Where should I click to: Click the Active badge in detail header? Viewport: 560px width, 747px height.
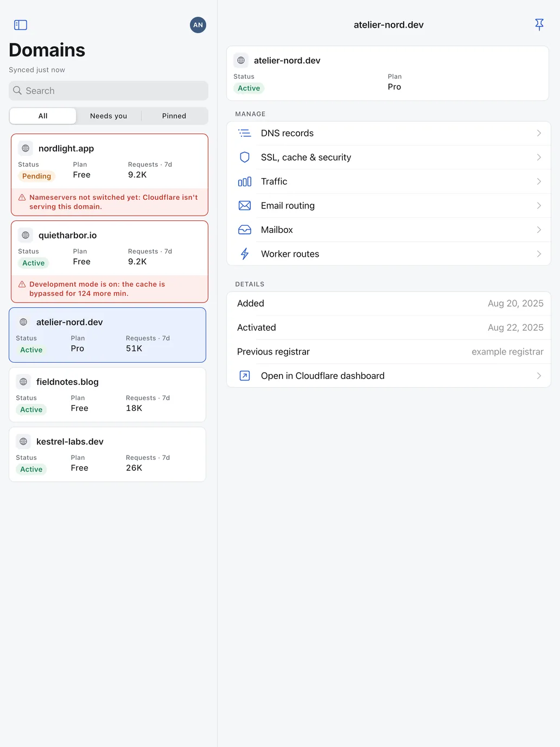(249, 88)
